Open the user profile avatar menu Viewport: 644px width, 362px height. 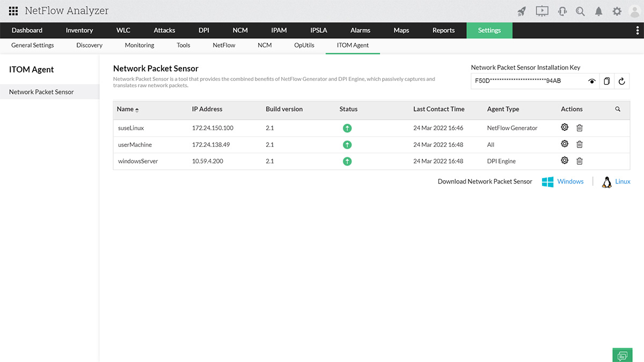[634, 11]
